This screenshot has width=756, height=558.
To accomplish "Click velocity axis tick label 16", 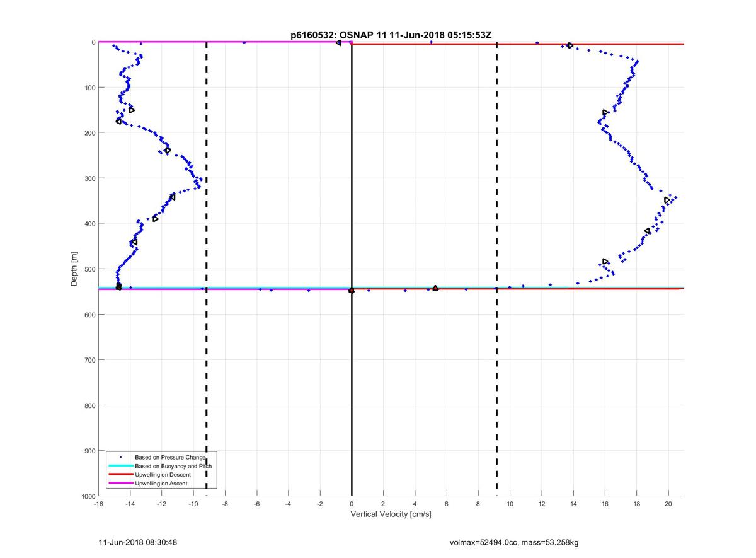I will click(605, 504).
